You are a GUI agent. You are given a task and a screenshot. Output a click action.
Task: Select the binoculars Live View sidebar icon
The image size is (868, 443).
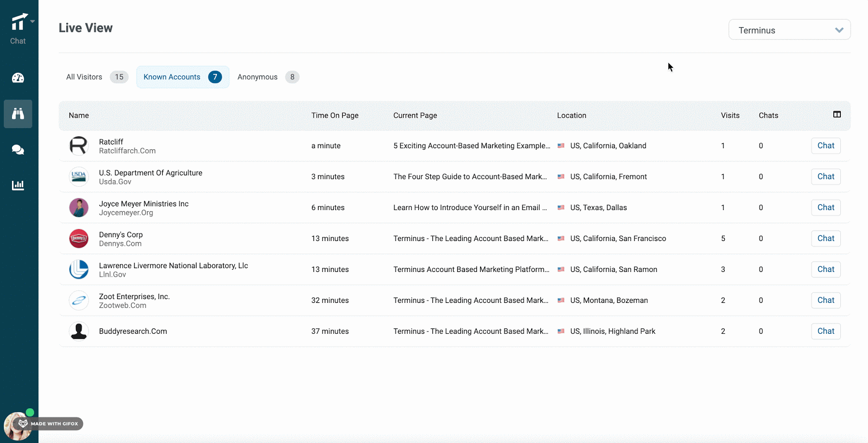click(18, 113)
